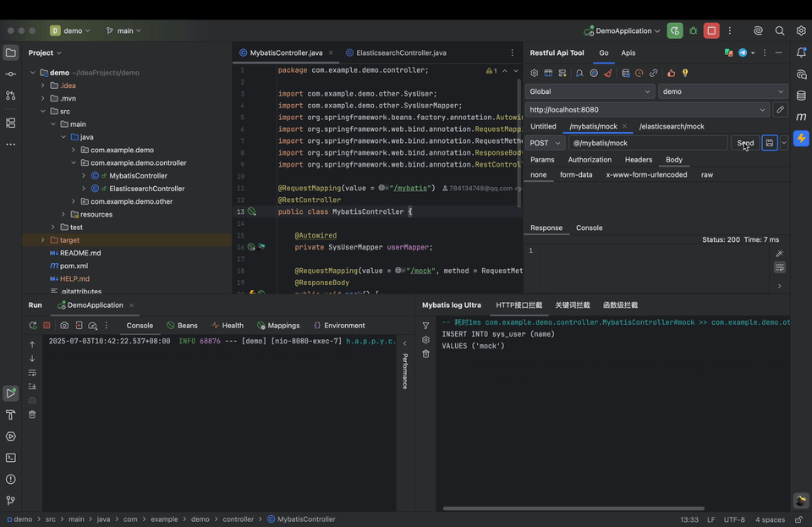Start debugging with the bug icon
The width and height of the screenshot is (812, 527).
pyautogui.click(x=693, y=30)
